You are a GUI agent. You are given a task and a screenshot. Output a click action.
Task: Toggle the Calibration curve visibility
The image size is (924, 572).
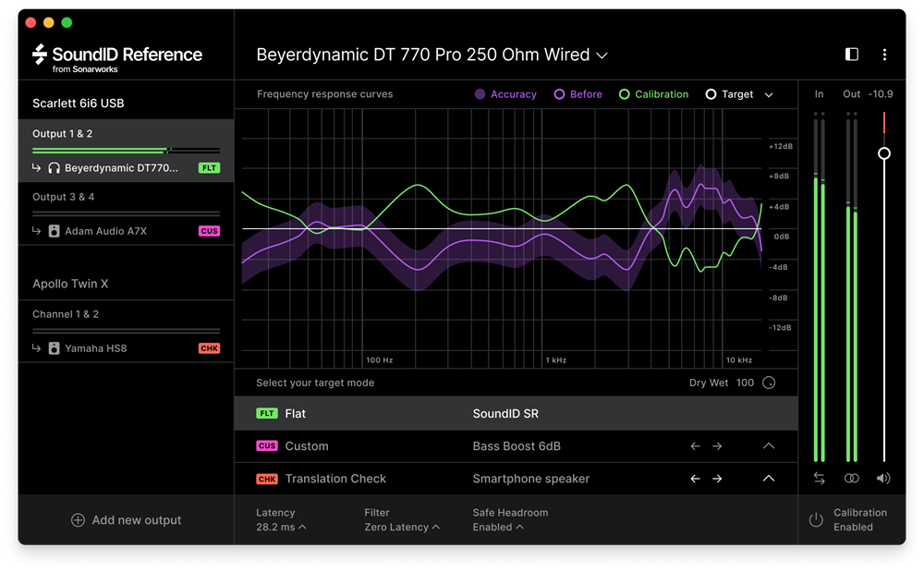(x=653, y=94)
